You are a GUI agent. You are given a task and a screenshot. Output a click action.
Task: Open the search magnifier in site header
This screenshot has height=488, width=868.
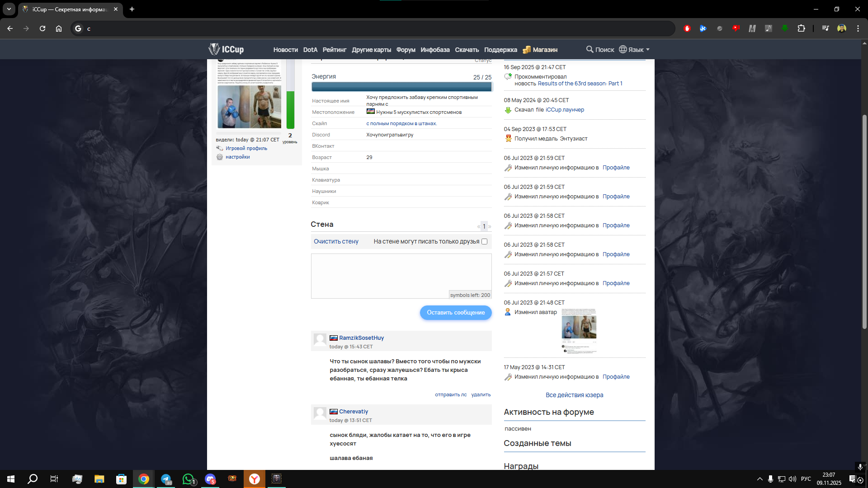(x=590, y=49)
